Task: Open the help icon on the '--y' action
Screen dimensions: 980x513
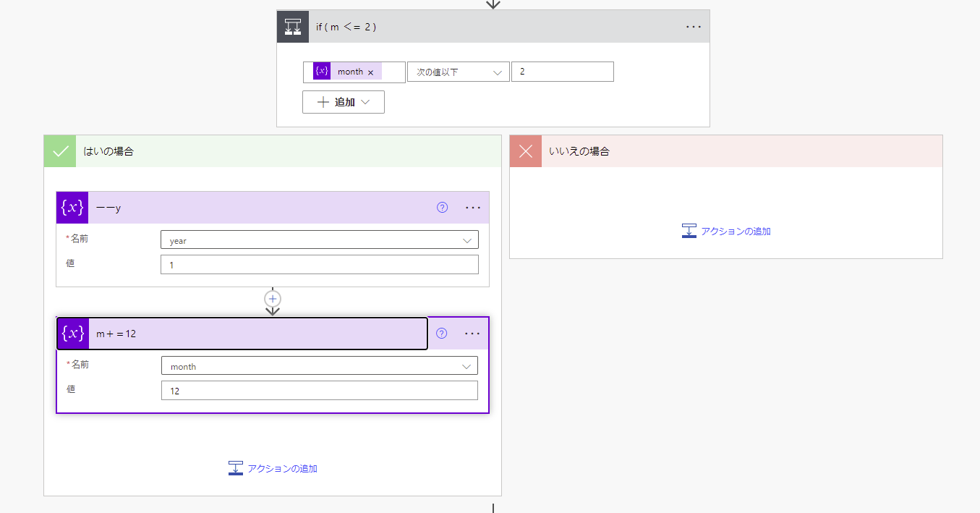Action: coord(442,208)
